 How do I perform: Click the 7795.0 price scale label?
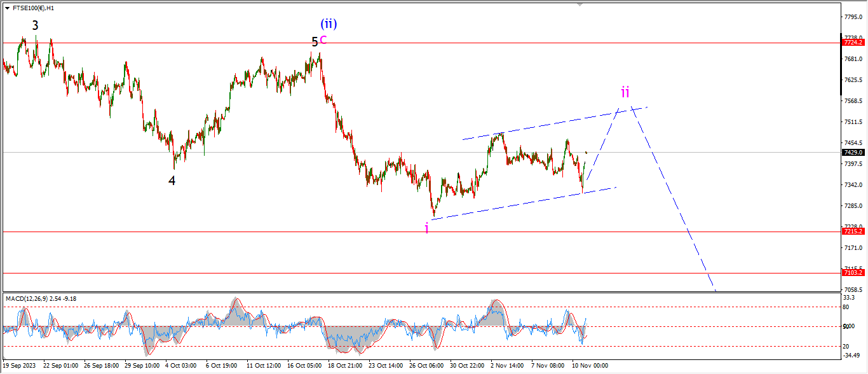coord(851,17)
